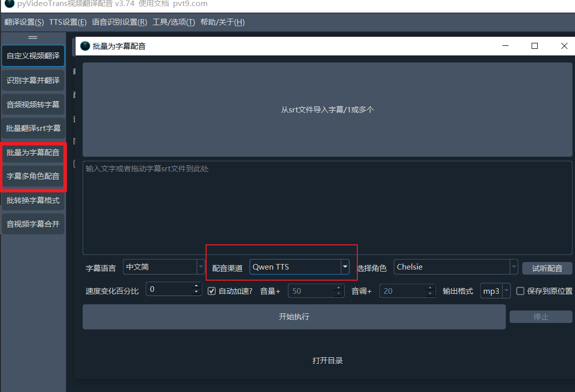Increase 音量+ with up arrow
The width and height of the screenshot is (575, 392).
[x=339, y=288]
